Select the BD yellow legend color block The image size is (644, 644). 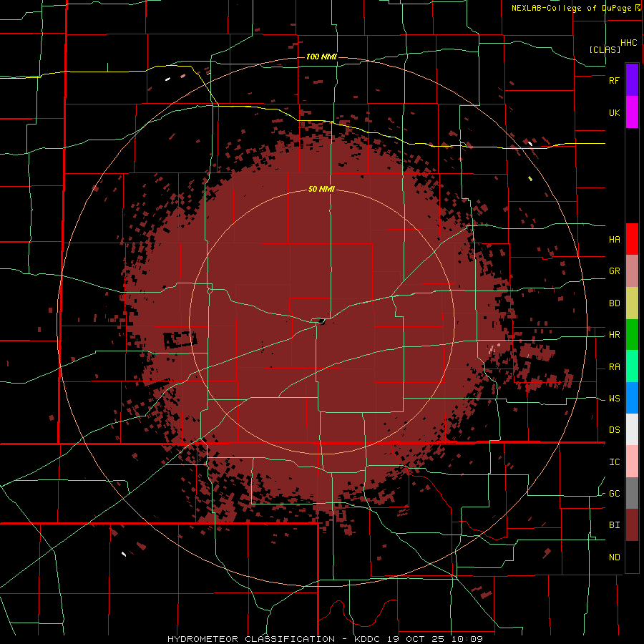pyautogui.click(x=632, y=303)
